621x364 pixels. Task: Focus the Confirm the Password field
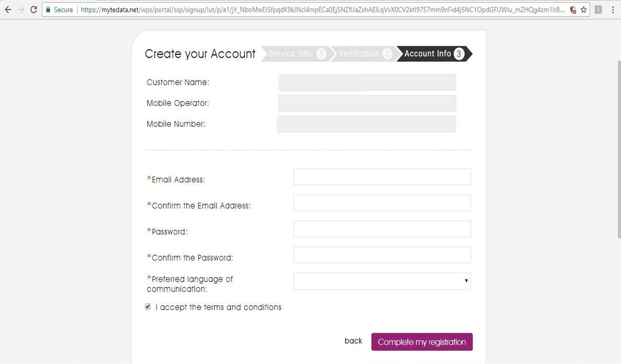pyautogui.click(x=382, y=255)
